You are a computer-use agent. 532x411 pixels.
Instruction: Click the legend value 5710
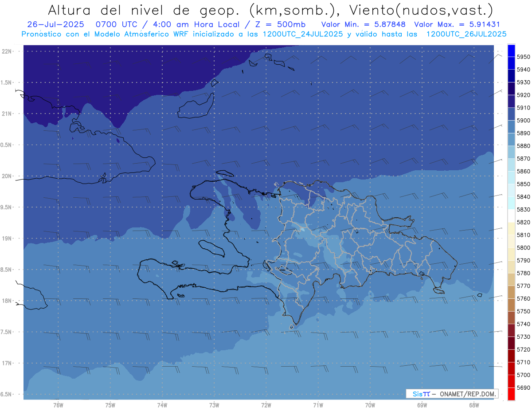click(x=523, y=362)
